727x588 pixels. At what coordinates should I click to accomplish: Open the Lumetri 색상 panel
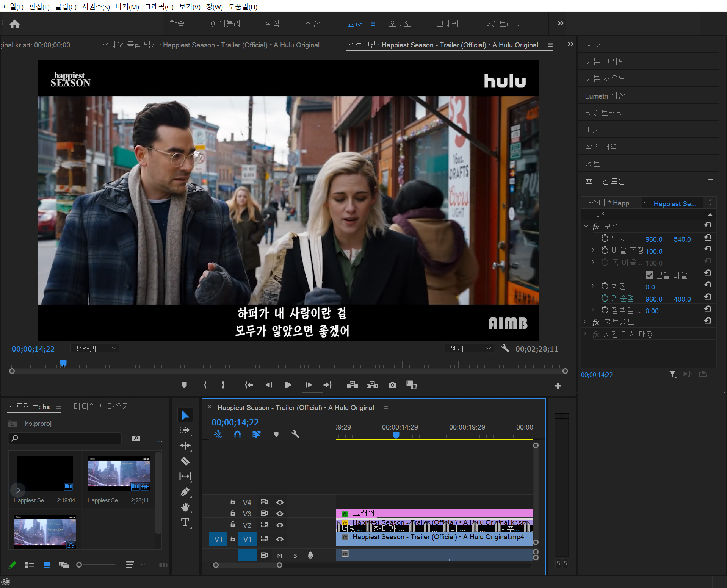(605, 96)
